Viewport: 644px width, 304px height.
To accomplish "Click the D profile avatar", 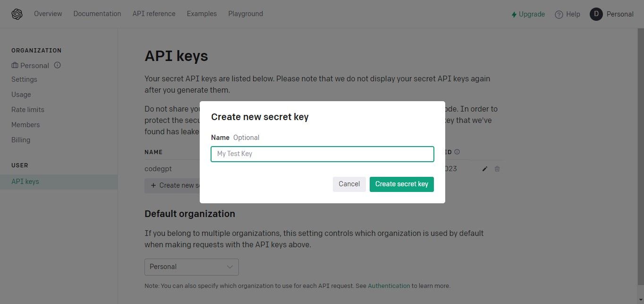I will click(x=596, y=14).
